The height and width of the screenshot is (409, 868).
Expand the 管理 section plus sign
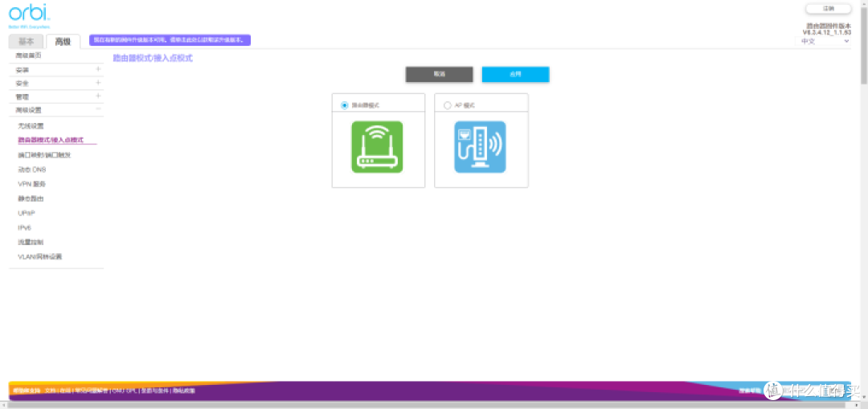click(x=98, y=96)
